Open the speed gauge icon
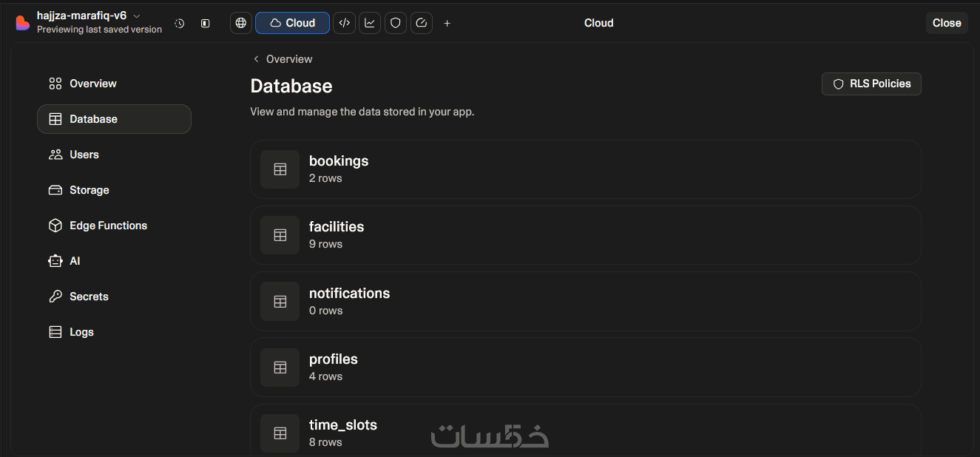The image size is (980, 457). pyautogui.click(x=422, y=23)
